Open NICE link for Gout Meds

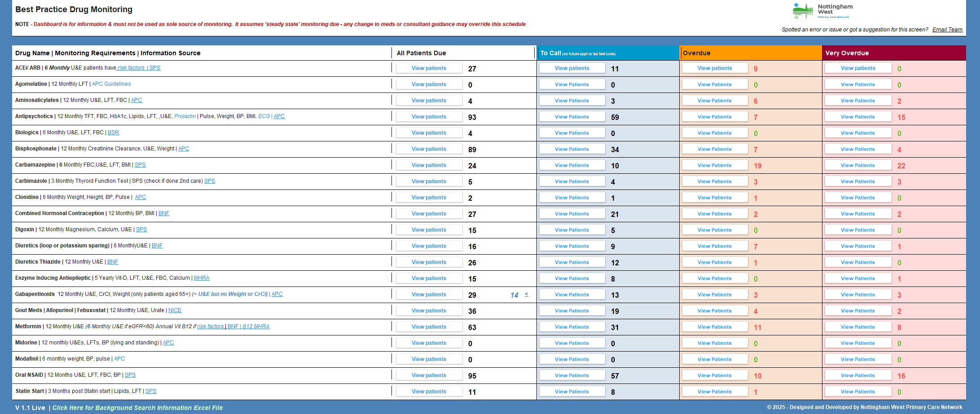click(175, 310)
